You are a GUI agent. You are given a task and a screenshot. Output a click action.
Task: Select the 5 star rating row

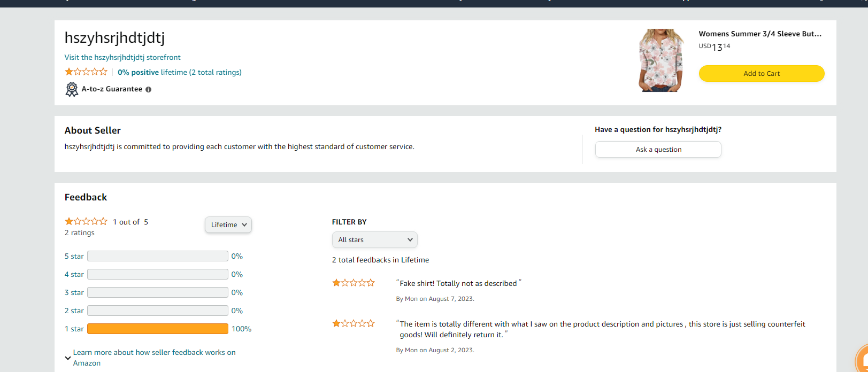[158, 256]
